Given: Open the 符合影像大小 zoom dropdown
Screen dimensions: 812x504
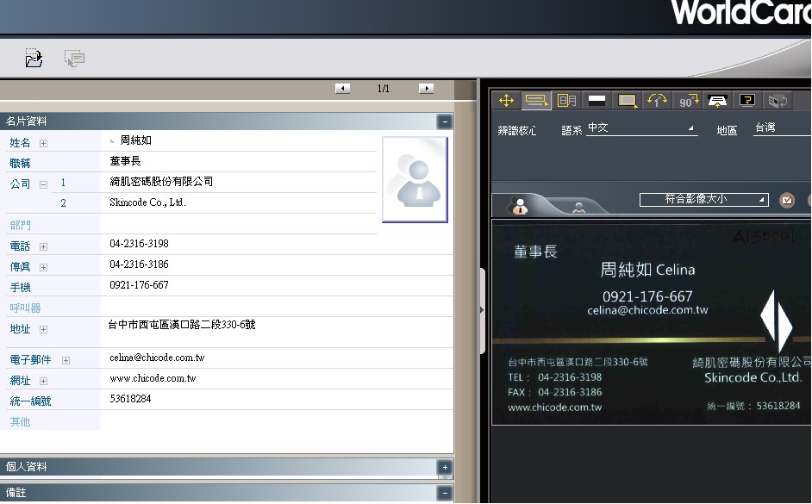Looking at the screenshot, I should (x=703, y=199).
